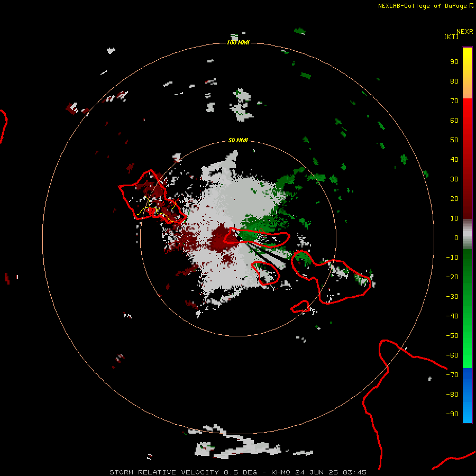Click the 0 value on the velocity scale

pyautogui.click(x=456, y=238)
